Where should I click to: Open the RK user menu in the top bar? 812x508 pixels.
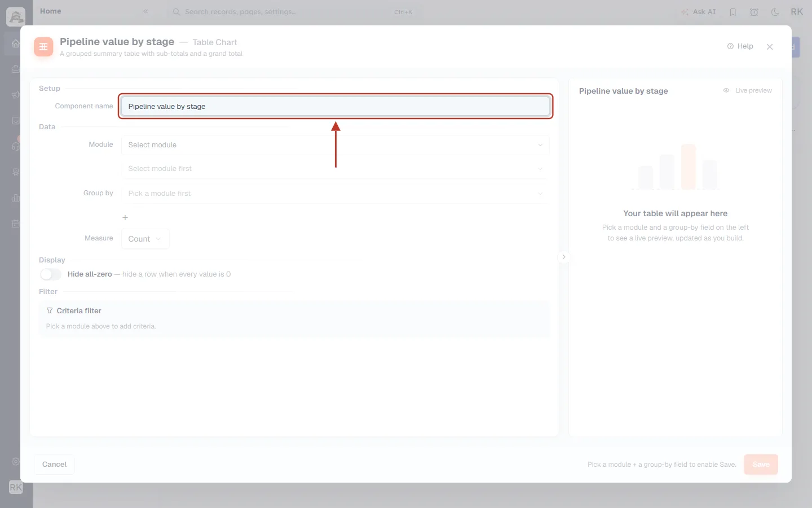(797, 12)
